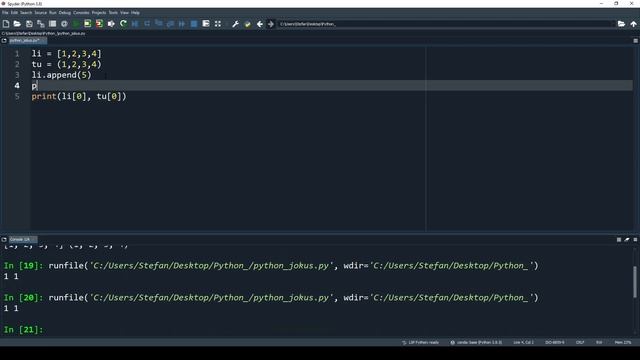The width and height of the screenshot is (640, 360).
Task: Click Line/Col cursor position status
Action: tap(523, 342)
